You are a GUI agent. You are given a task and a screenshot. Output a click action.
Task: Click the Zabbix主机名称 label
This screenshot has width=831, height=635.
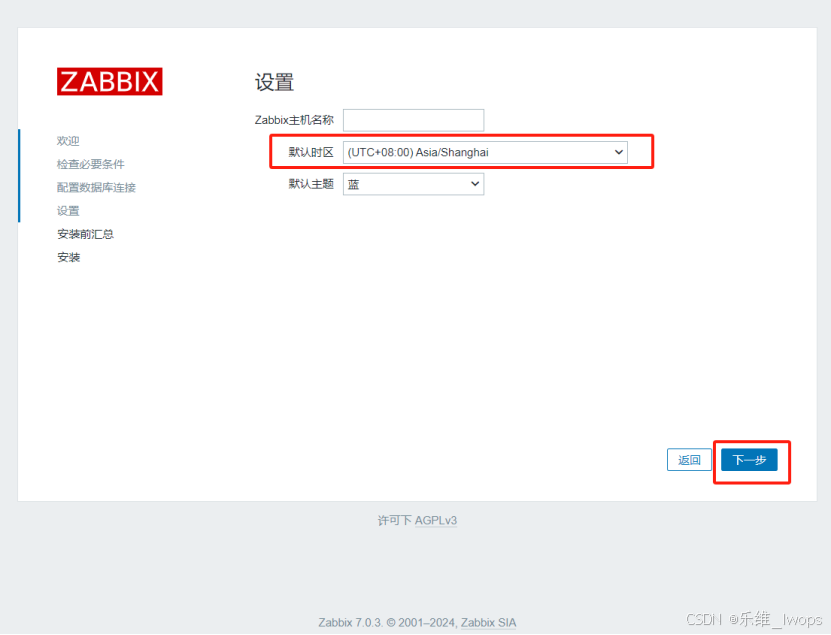click(294, 120)
